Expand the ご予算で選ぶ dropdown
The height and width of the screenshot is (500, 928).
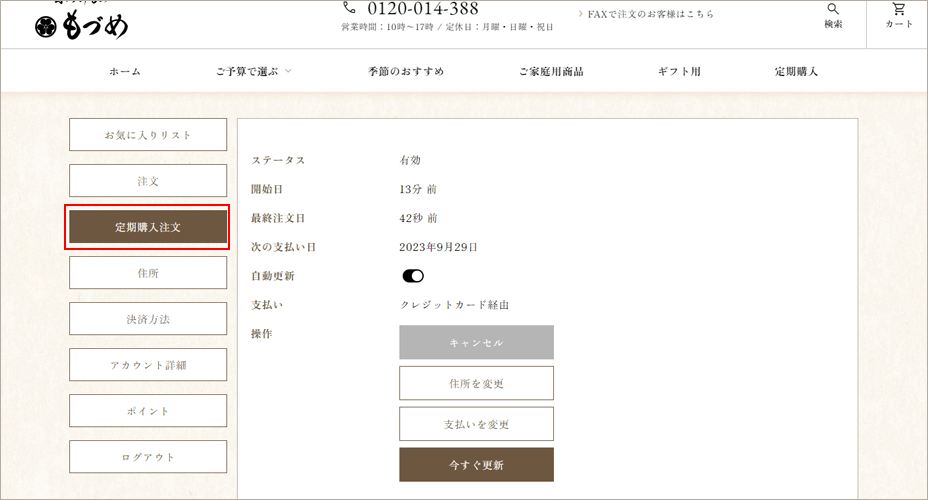tap(253, 72)
